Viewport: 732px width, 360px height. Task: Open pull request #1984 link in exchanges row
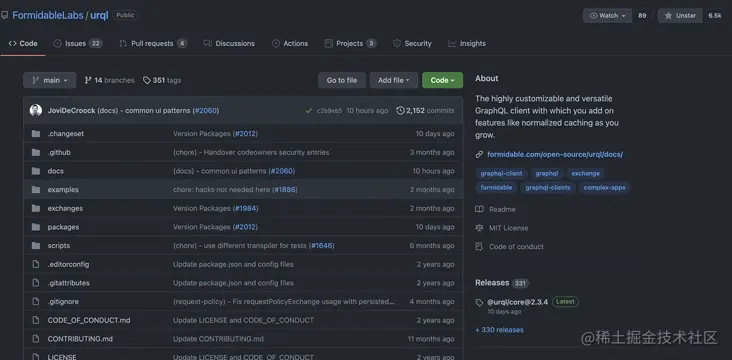[246, 209]
